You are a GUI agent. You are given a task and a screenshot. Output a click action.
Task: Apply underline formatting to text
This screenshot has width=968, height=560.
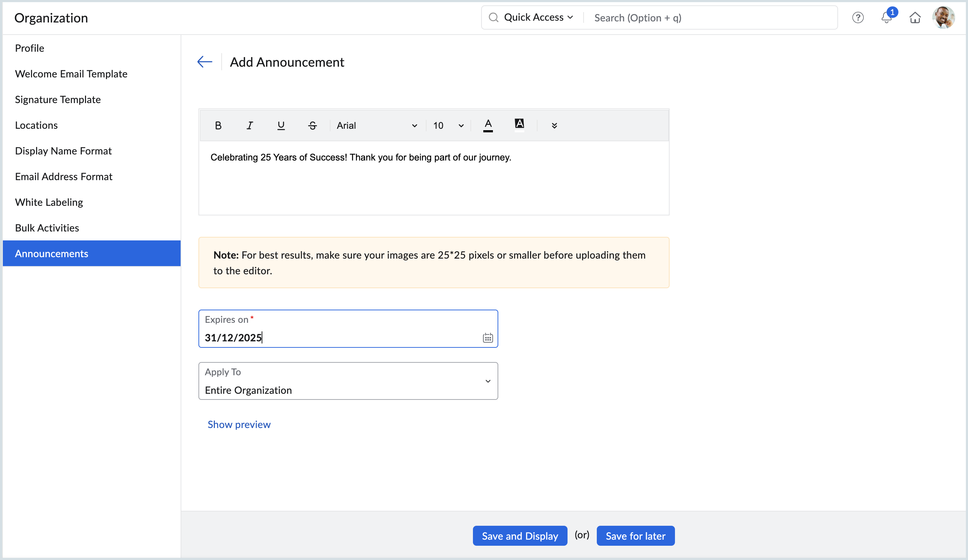point(281,126)
